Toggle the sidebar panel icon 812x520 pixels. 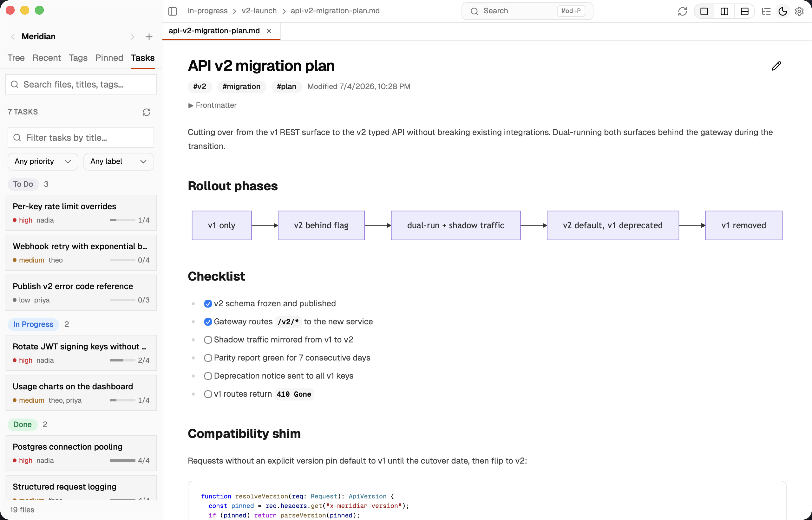(x=173, y=11)
